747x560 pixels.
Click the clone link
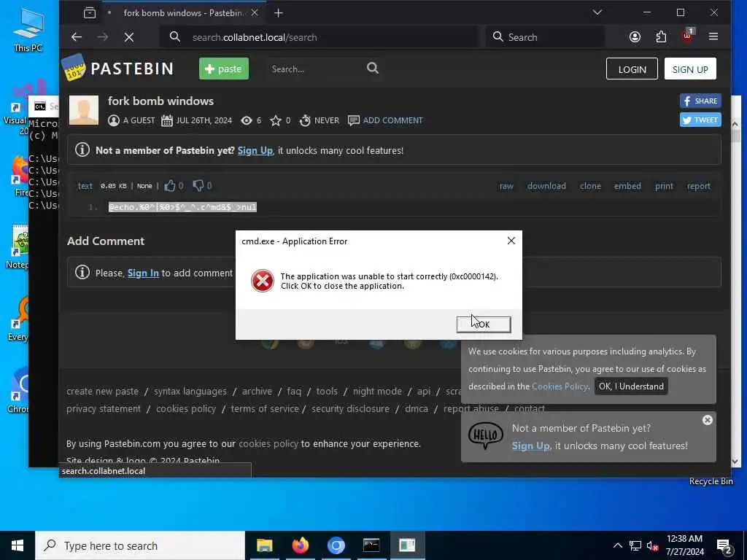click(x=590, y=186)
